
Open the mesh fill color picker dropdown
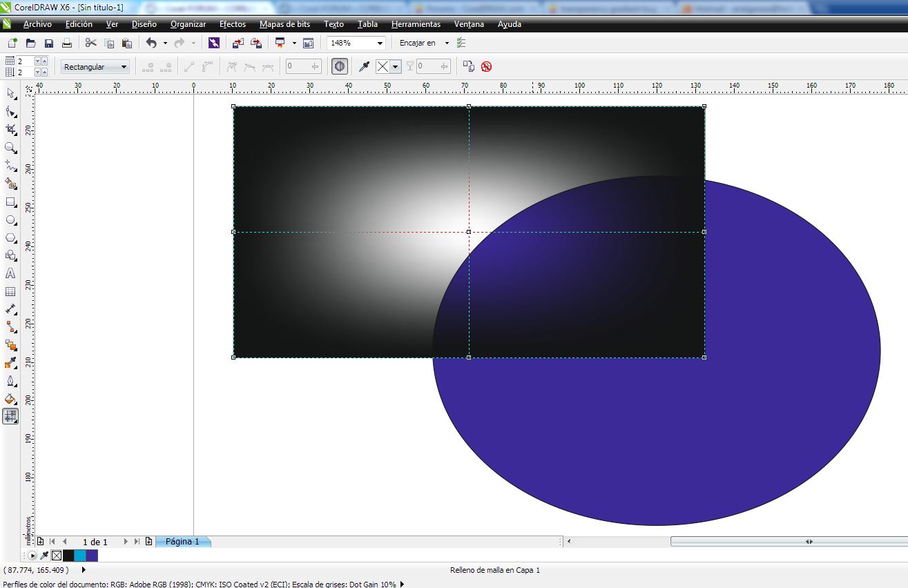[x=396, y=66]
